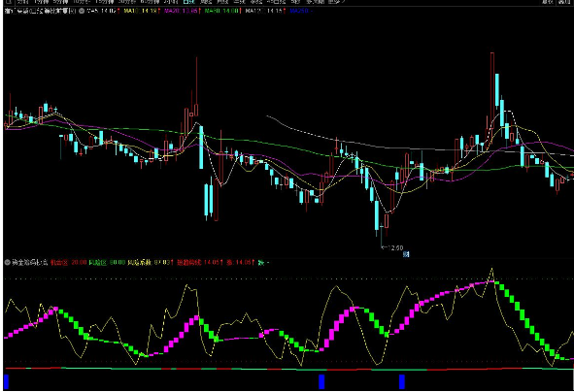Viewport: 574px width, 392px height.
Task: Click the small blue info marker below 12.60
Action: 406,254
